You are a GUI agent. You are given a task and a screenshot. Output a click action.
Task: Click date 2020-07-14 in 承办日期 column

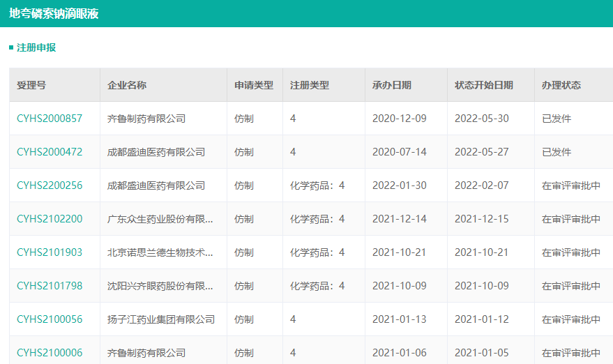(399, 152)
